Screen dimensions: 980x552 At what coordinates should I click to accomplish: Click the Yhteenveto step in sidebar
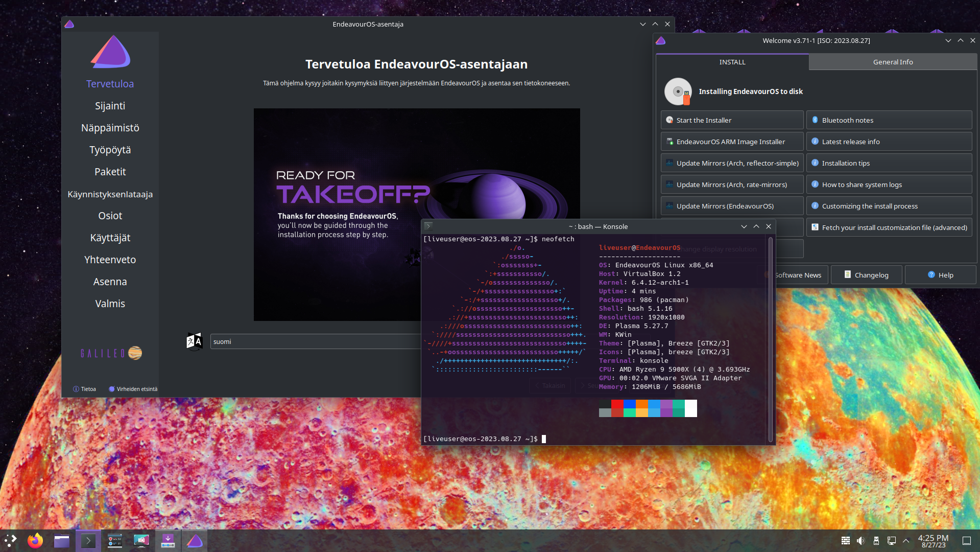(110, 260)
